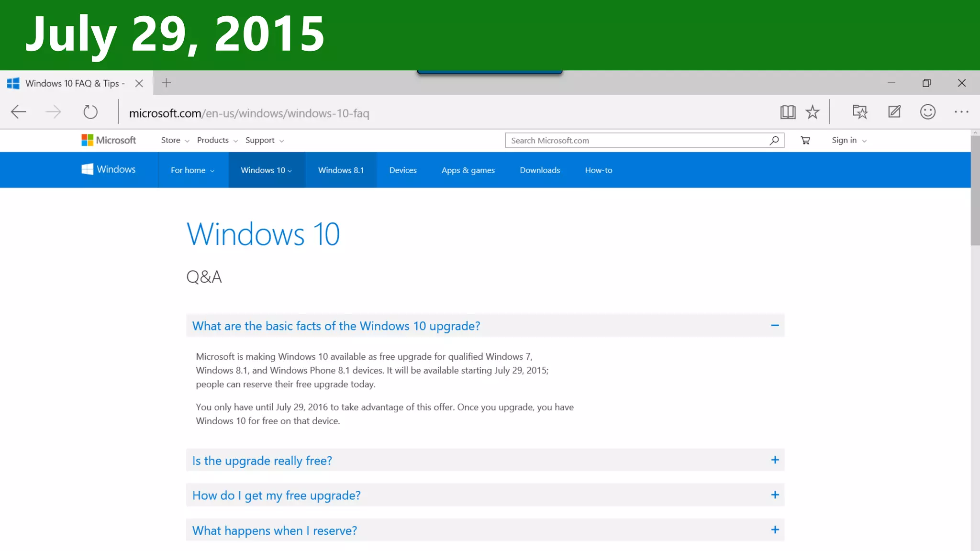The width and height of the screenshot is (980, 551).
Task: Click the address bar URL
Action: coord(249,113)
